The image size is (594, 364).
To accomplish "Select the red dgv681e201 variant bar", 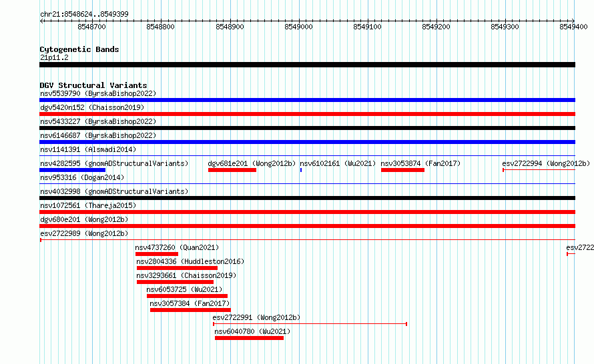I will point(232,170).
